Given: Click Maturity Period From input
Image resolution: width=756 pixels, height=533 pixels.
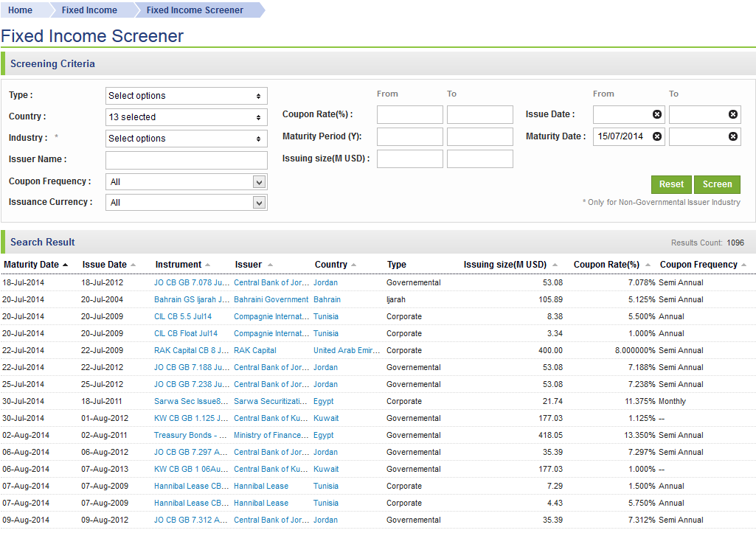Looking at the screenshot, I should [410, 137].
